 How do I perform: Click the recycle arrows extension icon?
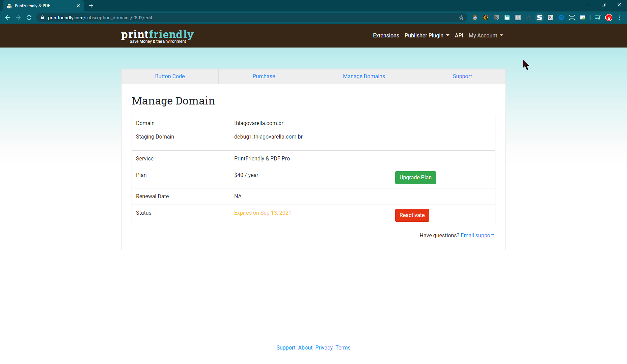click(x=529, y=18)
